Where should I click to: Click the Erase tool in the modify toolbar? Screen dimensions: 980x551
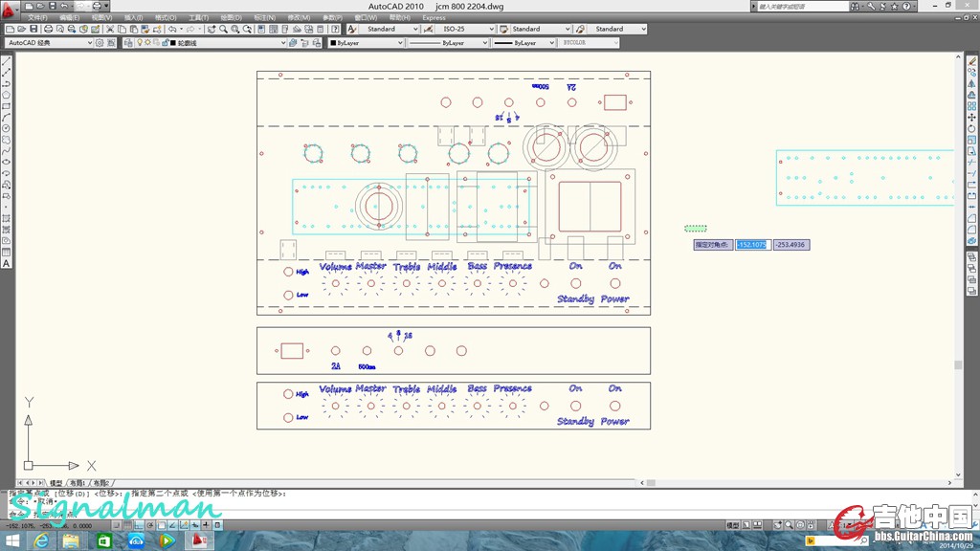(972, 61)
